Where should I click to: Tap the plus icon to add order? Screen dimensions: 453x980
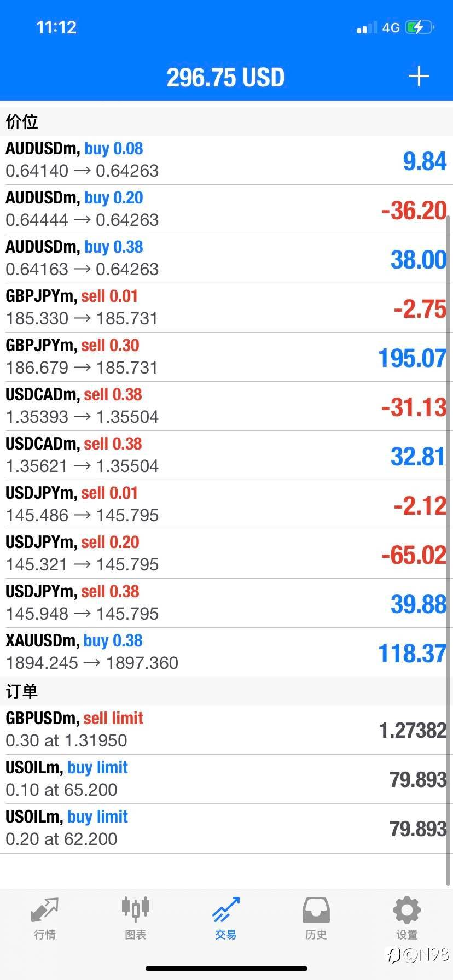(x=419, y=77)
